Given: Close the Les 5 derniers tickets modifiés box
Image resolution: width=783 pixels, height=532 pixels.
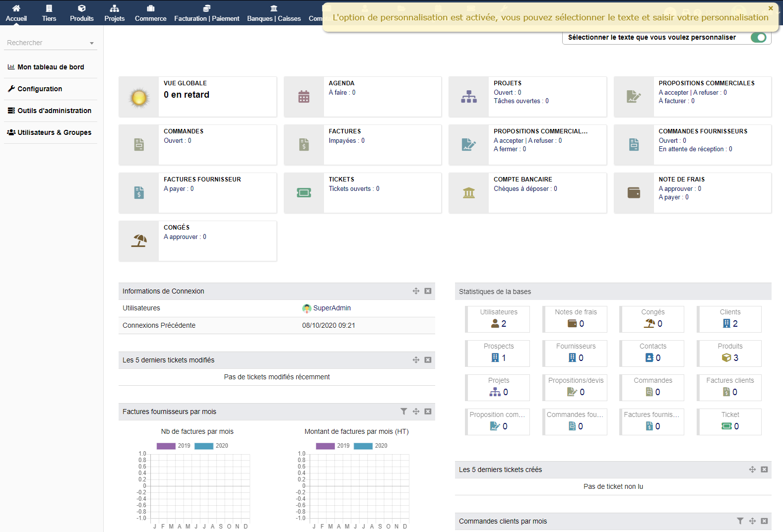Looking at the screenshot, I should (x=428, y=360).
